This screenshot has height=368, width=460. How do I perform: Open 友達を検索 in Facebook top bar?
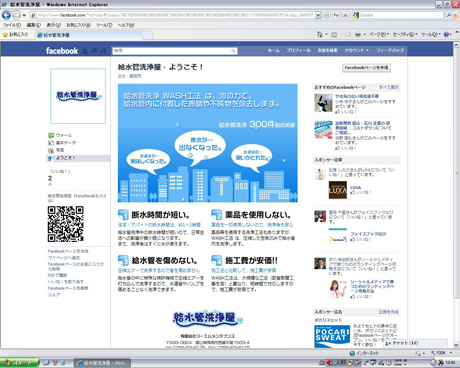point(327,50)
